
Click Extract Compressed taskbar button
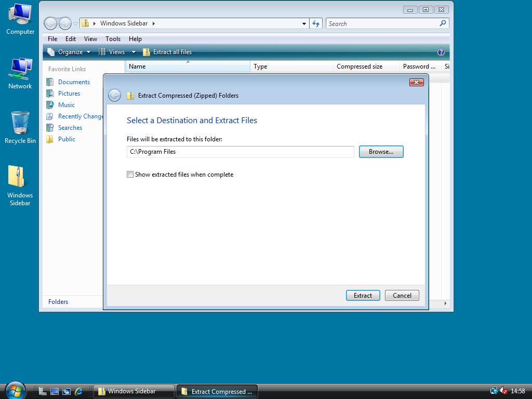pos(217,391)
